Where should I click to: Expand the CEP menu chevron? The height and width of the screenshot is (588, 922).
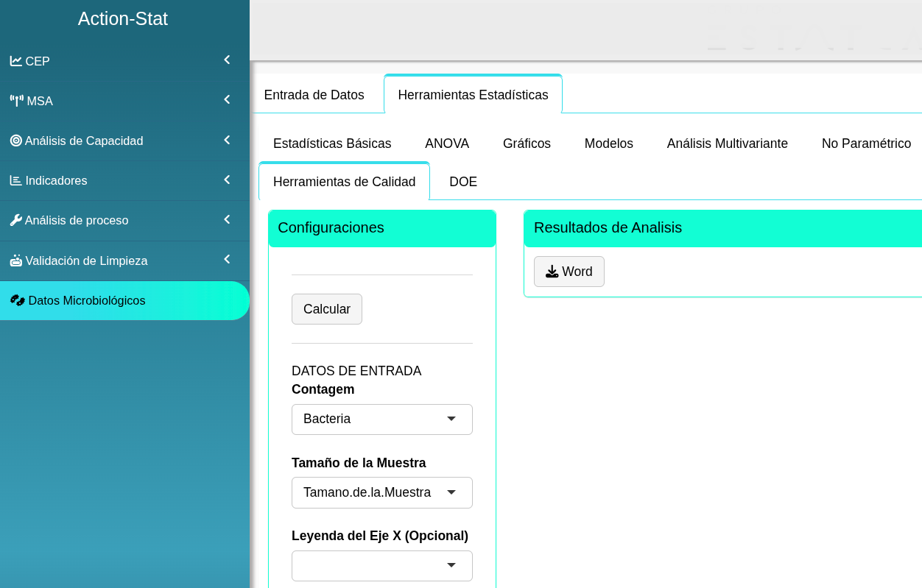[x=227, y=60]
